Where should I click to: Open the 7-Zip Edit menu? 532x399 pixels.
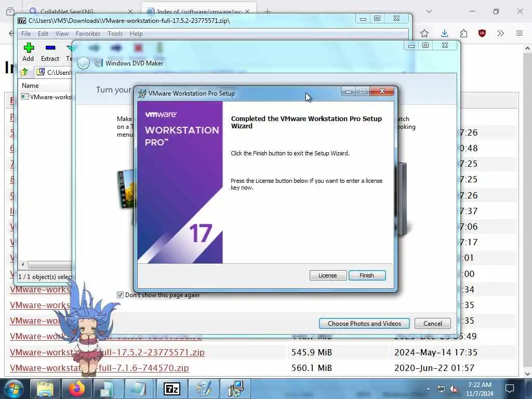43,34
